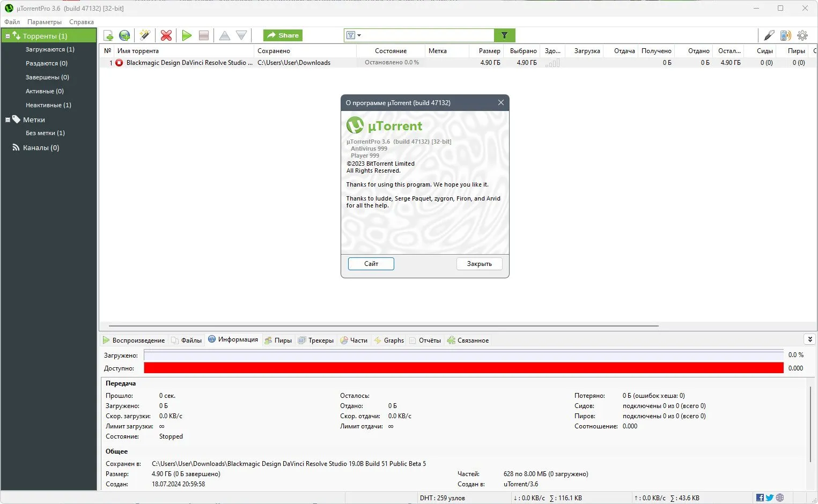This screenshot has width=818, height=504.
Task: Click the red Доступно availability bar
Action: [x=463, y=368]
